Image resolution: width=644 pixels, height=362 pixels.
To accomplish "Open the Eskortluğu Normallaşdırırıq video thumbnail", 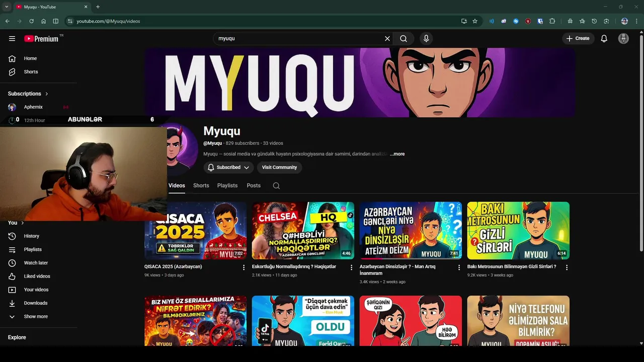I will (303, 231).
